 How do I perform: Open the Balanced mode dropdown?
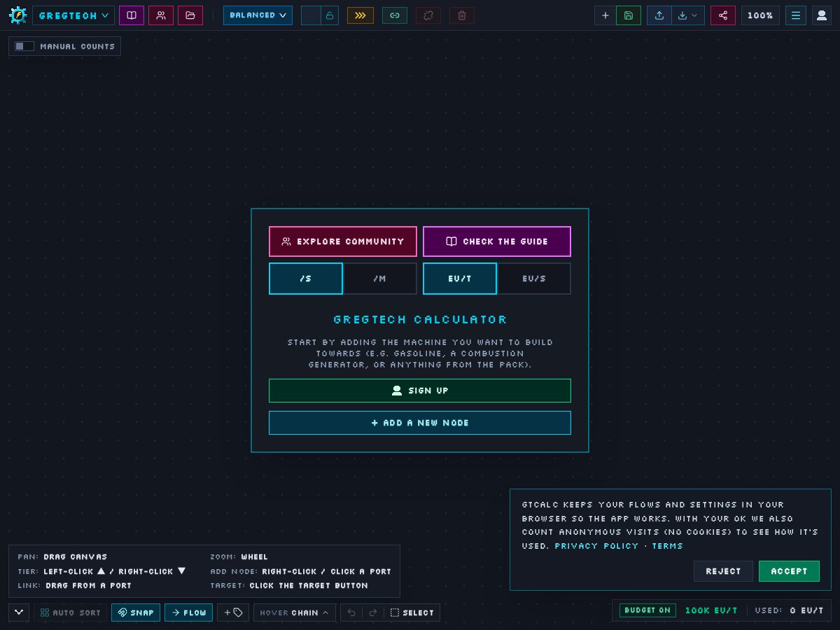point(258,15)
